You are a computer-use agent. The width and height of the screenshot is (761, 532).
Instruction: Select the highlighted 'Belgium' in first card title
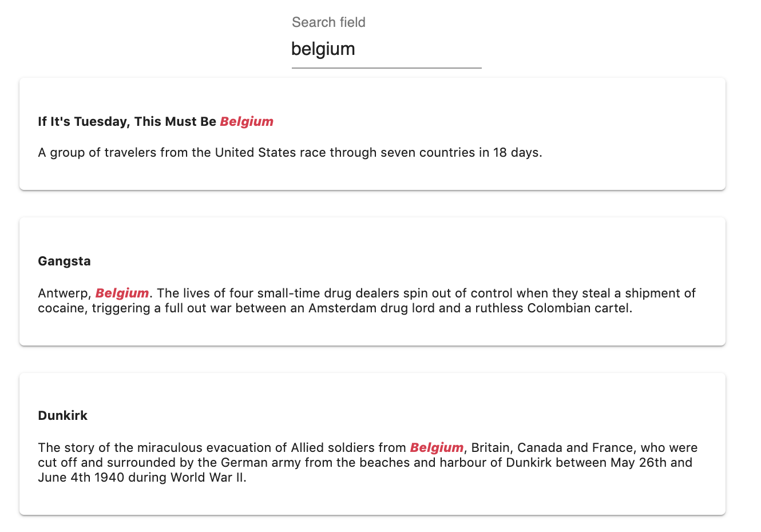coord(247,121)
